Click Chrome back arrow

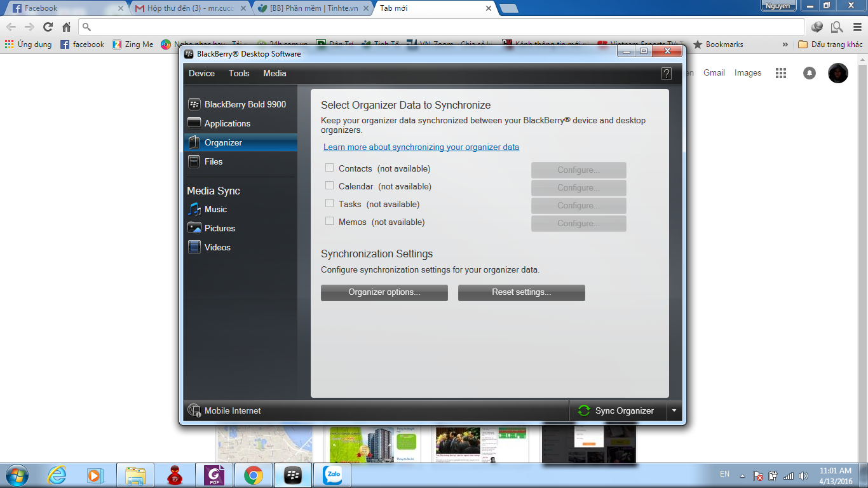point(11,27)
